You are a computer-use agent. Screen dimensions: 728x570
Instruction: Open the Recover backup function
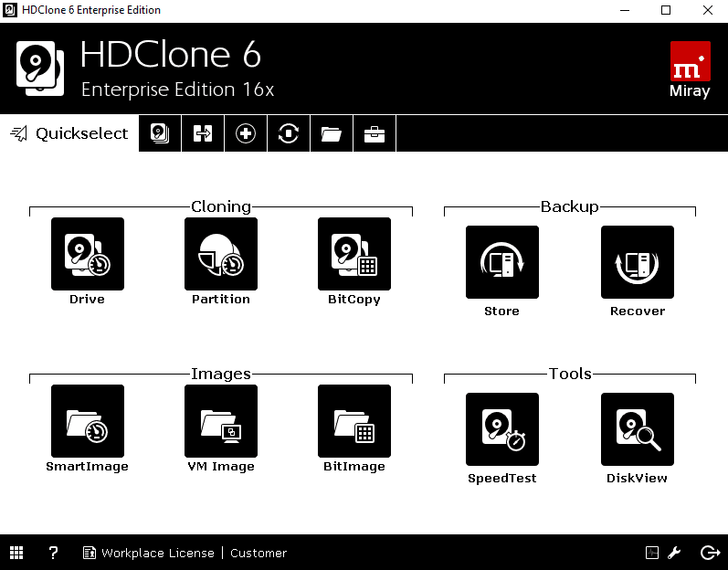pos(637,262)
